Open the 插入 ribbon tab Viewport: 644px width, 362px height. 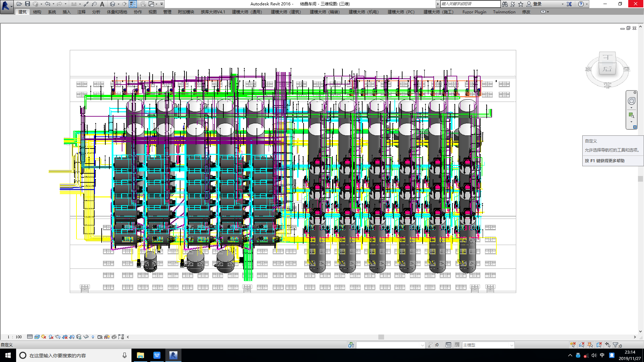67,12
